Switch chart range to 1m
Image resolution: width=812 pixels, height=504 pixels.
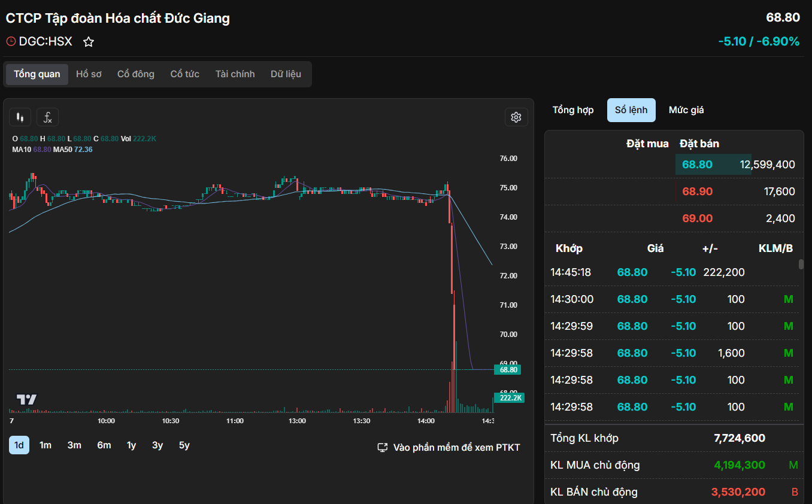click(x=46, y=445)
